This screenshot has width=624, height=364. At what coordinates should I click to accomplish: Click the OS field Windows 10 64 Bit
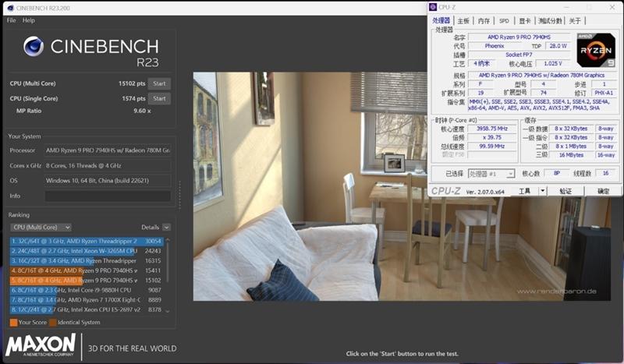[x=108, y=181]
